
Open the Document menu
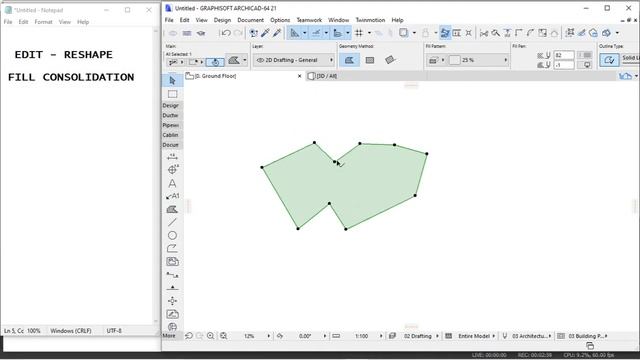[251, 20]
